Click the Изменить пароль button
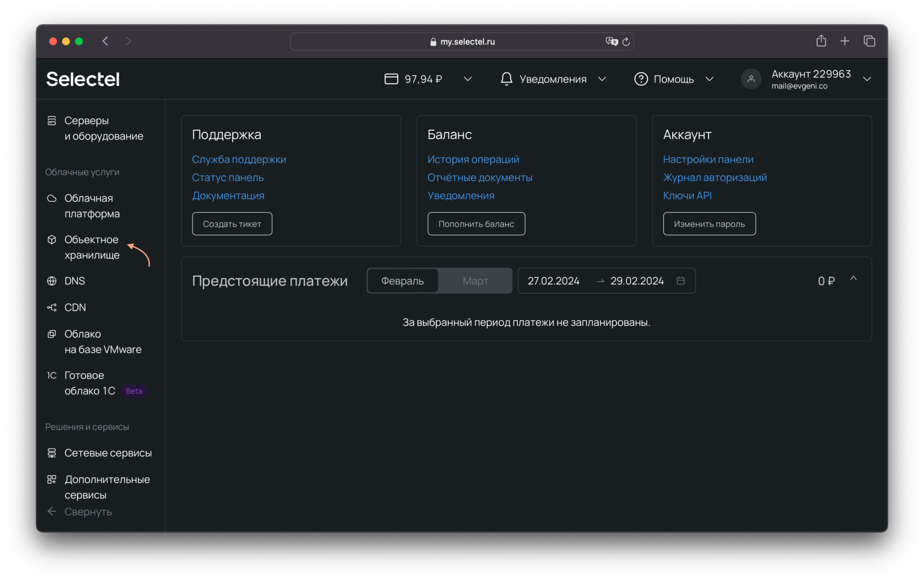Viewport: 924px width, 580px height. (710, 224)
